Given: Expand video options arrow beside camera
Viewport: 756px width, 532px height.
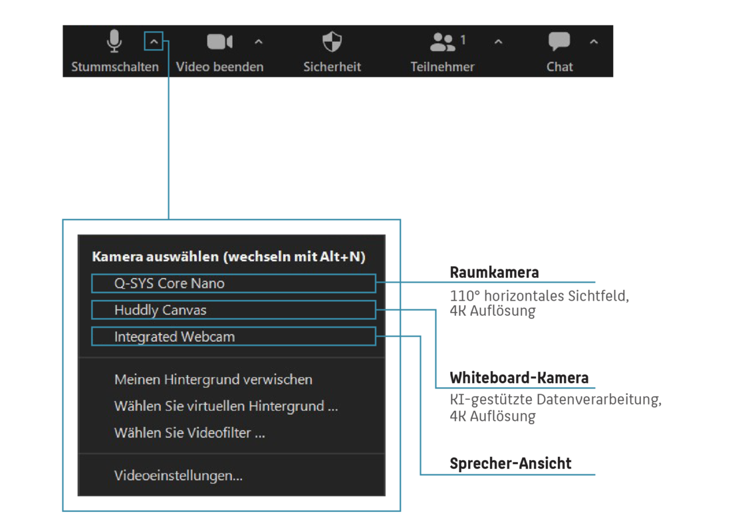Looking at the screenshot, I should [259, 43].
